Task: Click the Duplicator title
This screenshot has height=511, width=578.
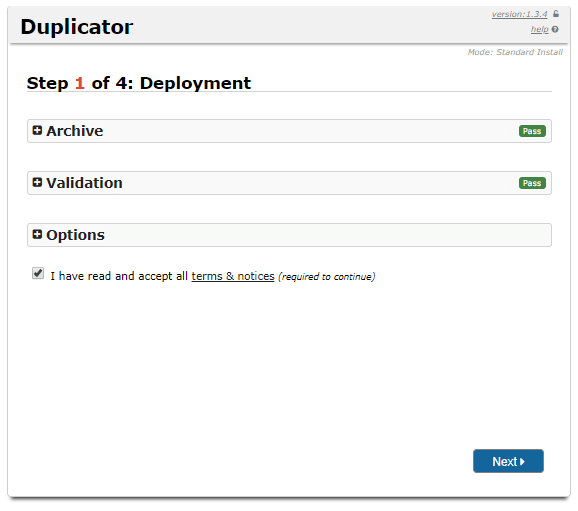Action: pos(77,27)
